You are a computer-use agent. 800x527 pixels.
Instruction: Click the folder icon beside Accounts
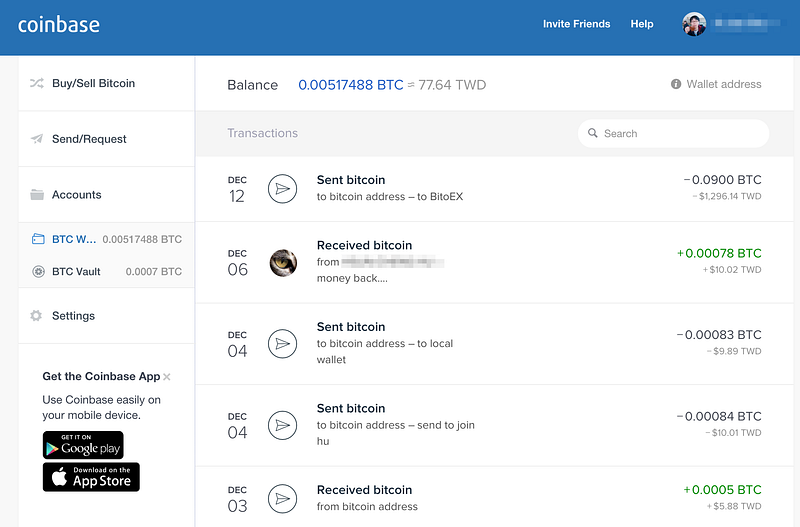(37, 195)
